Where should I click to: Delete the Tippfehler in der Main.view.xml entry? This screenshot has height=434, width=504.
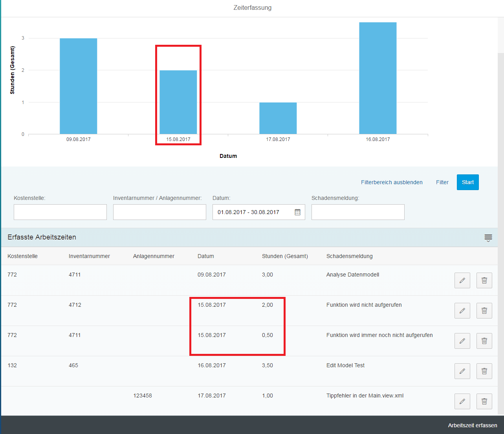click(x=484, y=401)
